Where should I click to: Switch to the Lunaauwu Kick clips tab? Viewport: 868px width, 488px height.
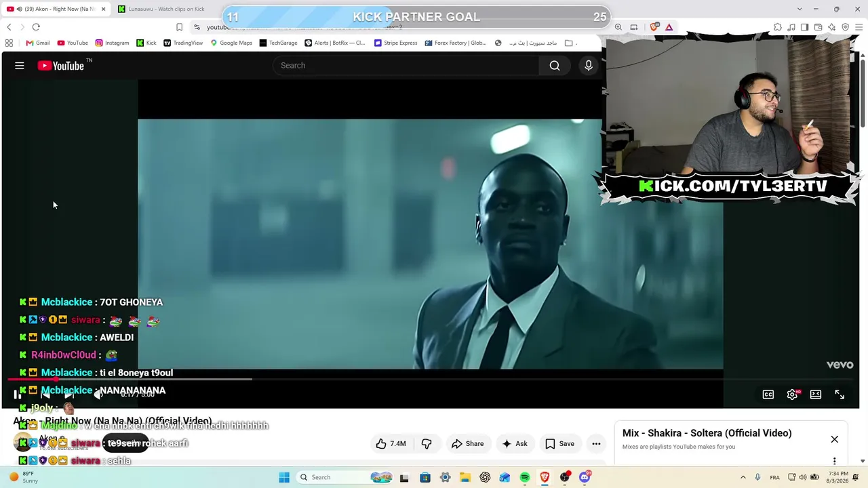tap(165, 9)
